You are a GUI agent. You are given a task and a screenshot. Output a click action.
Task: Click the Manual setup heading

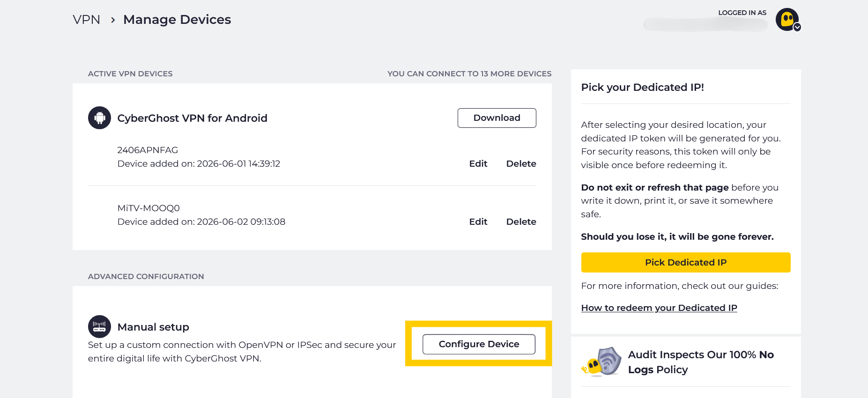coord(153,327)
